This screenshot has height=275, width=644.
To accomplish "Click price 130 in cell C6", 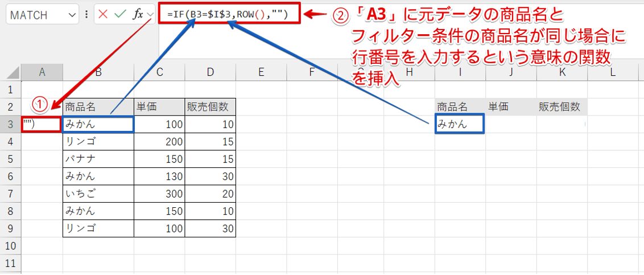I will coord(159,177).
